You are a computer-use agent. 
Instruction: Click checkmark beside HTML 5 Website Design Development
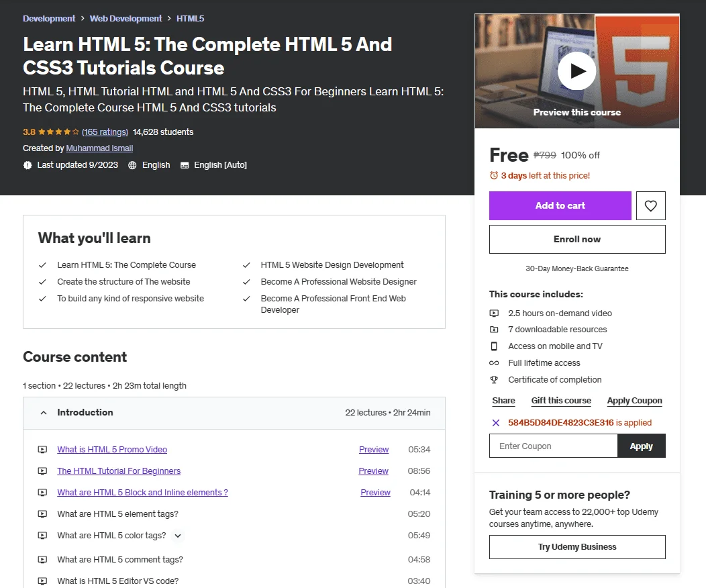[x=246, y=265]
